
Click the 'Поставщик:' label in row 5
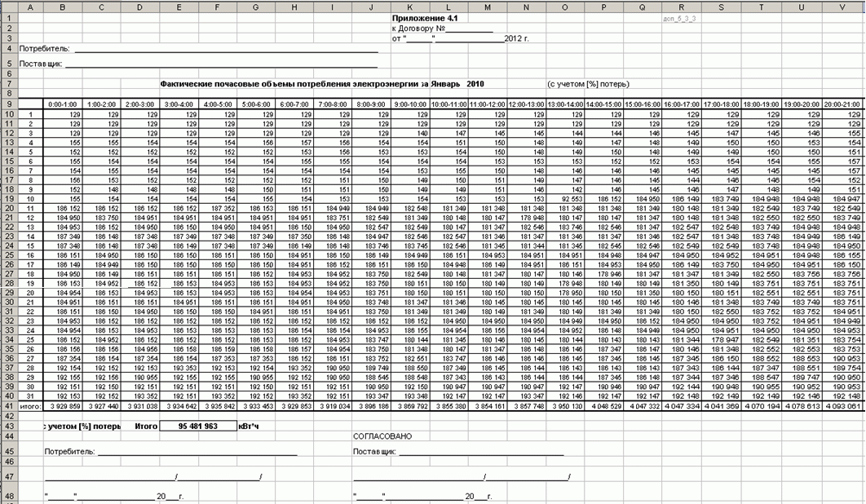click(x=41, y=64)
